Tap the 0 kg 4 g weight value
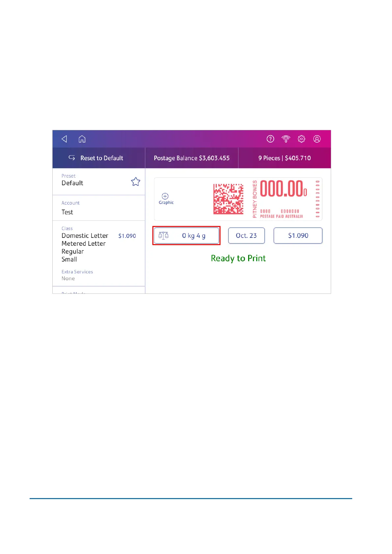This screenshot has height=554, width=392. 194,236
